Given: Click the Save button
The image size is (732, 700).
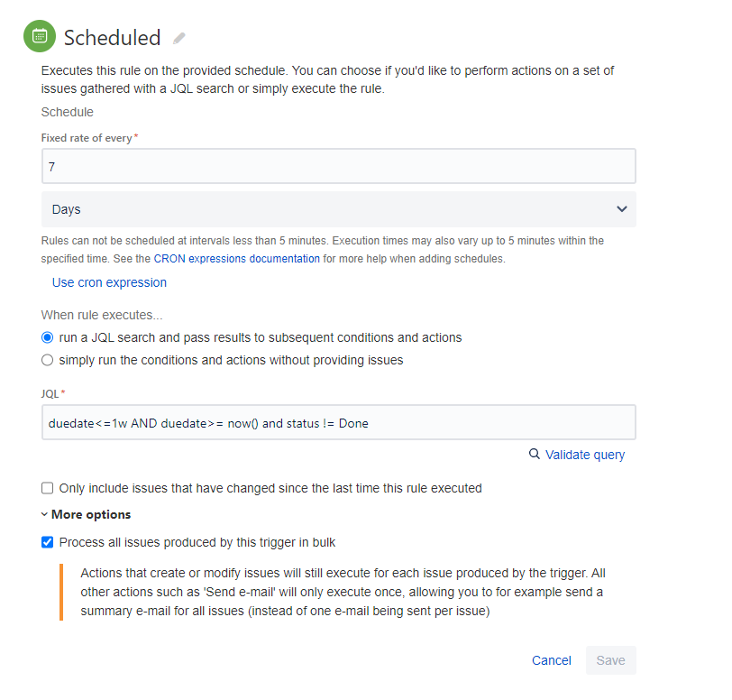Looking at the screenshot, I should click(x=610, y=660).
